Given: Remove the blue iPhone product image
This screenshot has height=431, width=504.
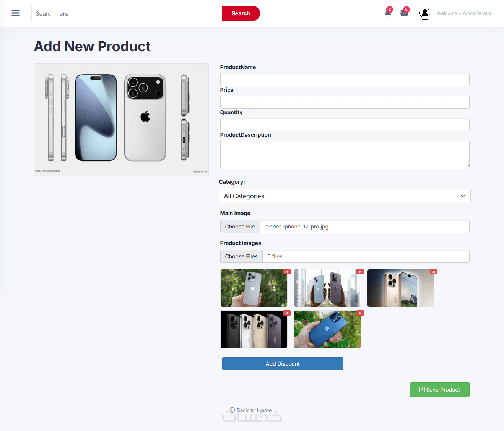Looking at the screenshot, I should point(360,313).
